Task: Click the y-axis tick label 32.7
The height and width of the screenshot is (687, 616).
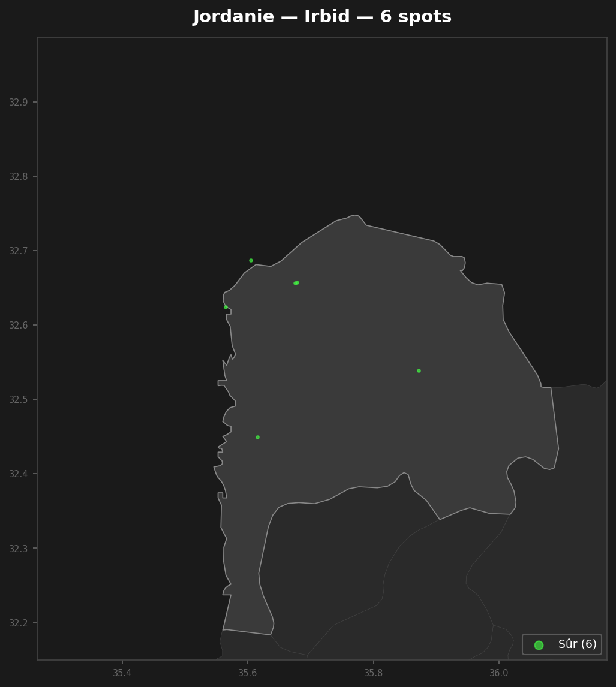Action: (x=18, y=251)
